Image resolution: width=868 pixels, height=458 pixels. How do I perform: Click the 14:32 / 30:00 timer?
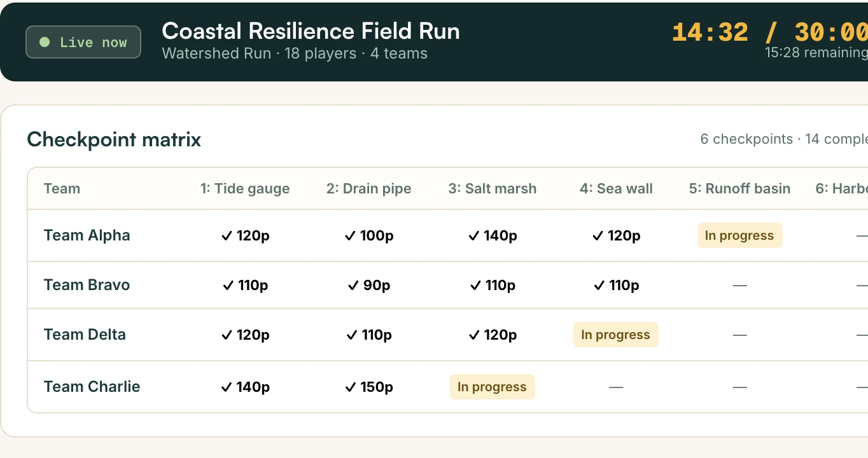[x=770, y=32]
